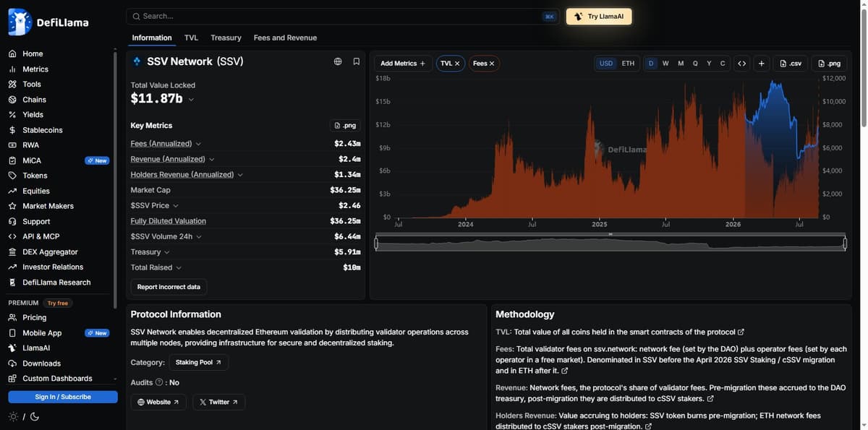
Task: Go to Tools in sidebar
Action: (32, 85)
